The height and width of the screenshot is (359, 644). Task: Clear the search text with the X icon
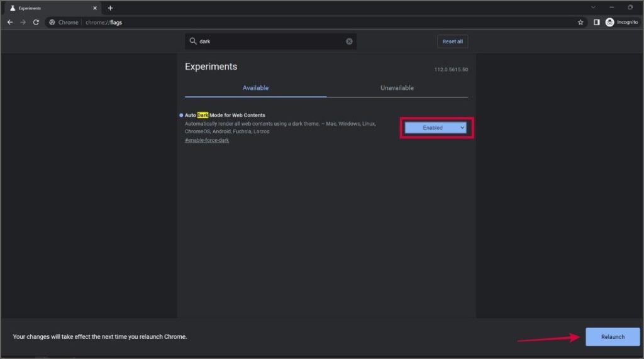pyautogui.click(x=349, y=41)
